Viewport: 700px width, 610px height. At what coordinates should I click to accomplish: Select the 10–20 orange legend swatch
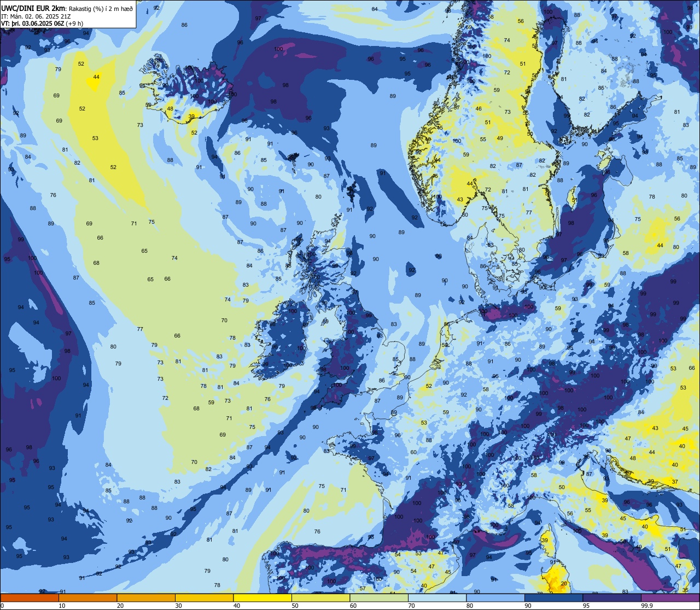point(87,597)
